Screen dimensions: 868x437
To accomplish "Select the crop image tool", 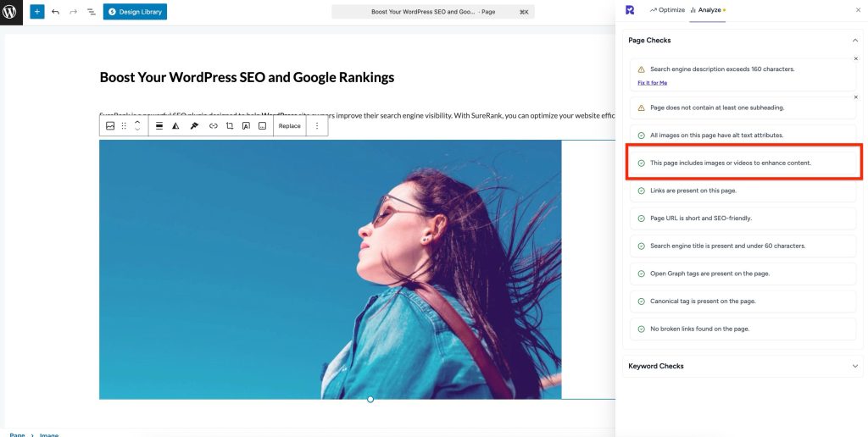I will tap(230, 126).
